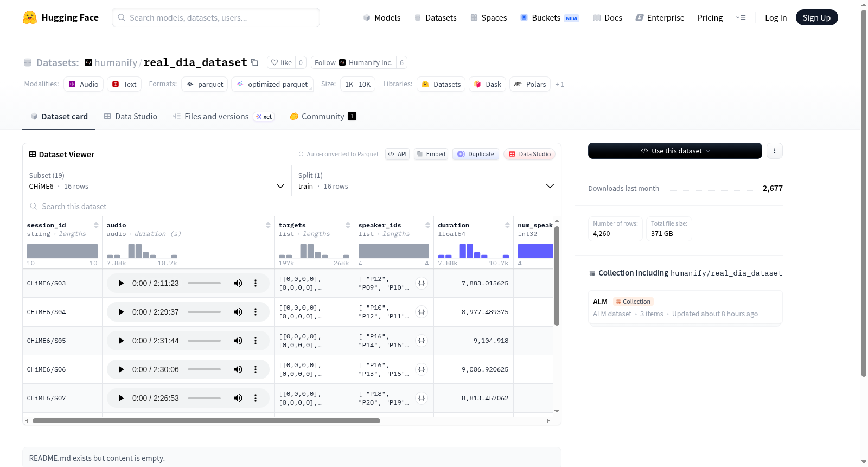868x467 pixels.
Task: Focus the main search models field
Action: point(216,17)
